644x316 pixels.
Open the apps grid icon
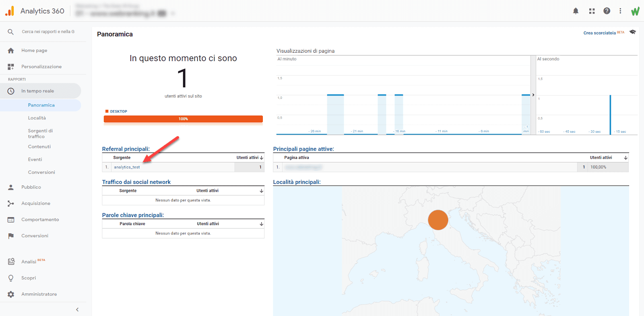pyautogui.click(x=592, y=11)
